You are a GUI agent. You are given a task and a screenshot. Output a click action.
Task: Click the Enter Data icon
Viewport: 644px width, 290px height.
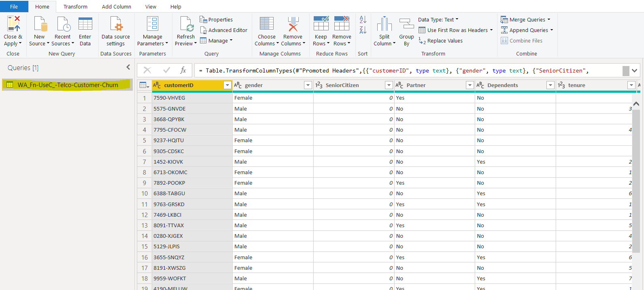pos(85,24)
